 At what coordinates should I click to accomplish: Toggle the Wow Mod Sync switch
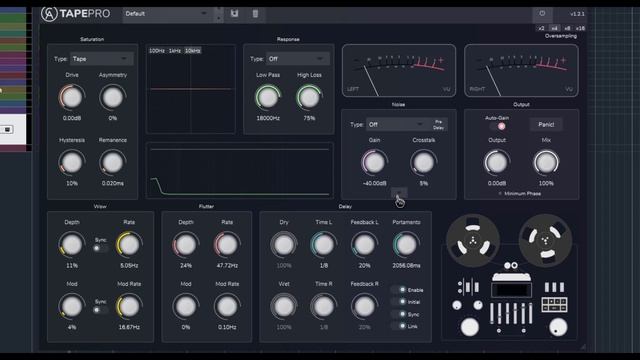(x=100, y=310)
